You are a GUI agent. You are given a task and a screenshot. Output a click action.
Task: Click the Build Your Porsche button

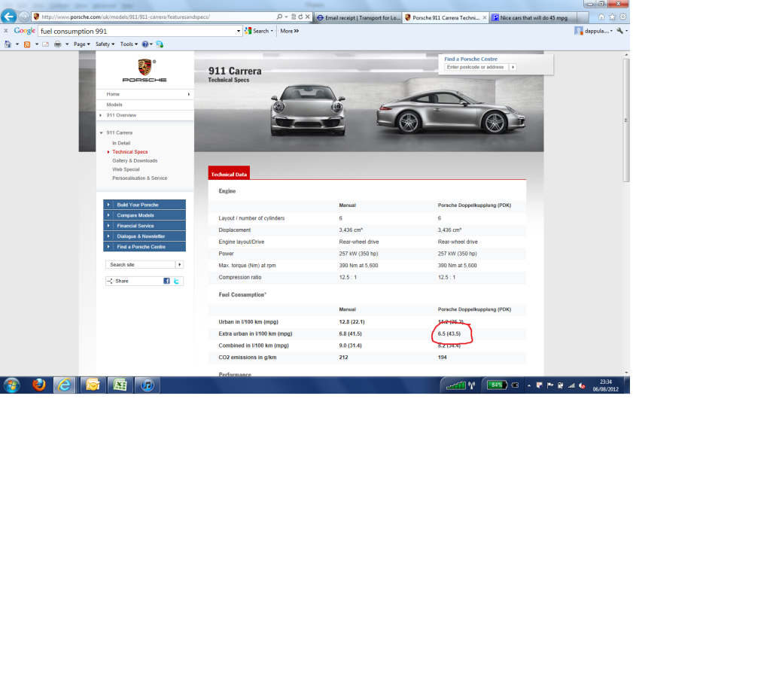145,205
